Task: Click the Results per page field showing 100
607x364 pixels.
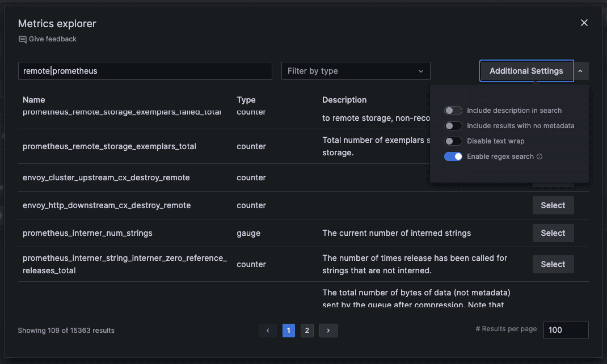Action: tap(566, 329)
